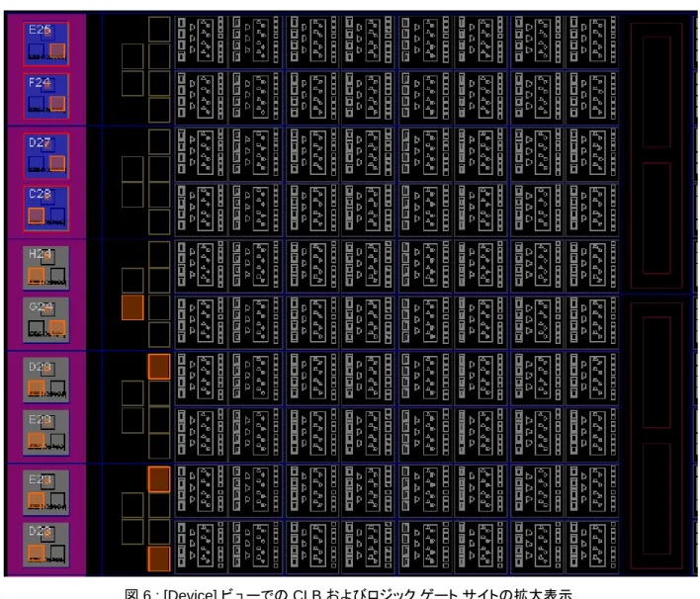Screen dimensions: 700x599
Task: Click black-outlined empty cell inside G24 pad
Action: pyautogui.click(x=37, y=327)
